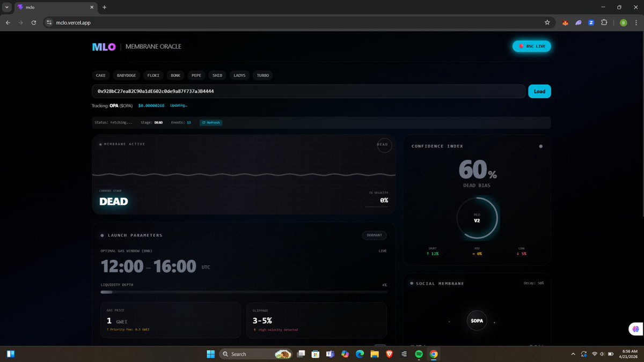Click the DEAD badge circle in membrane panel
The image size is (644, 362).
coord(384,145)
